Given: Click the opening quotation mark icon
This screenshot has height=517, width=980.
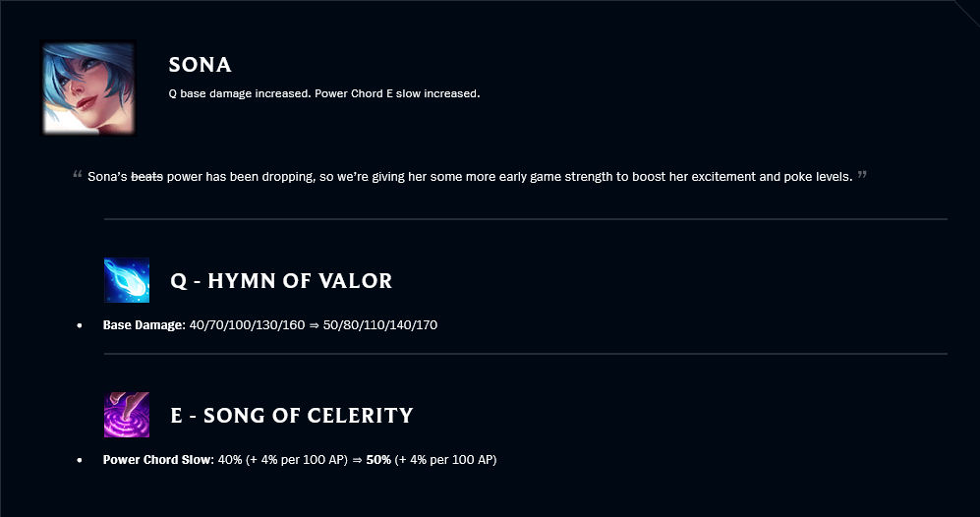Looking at the screenshot, I should click(78, 174).
